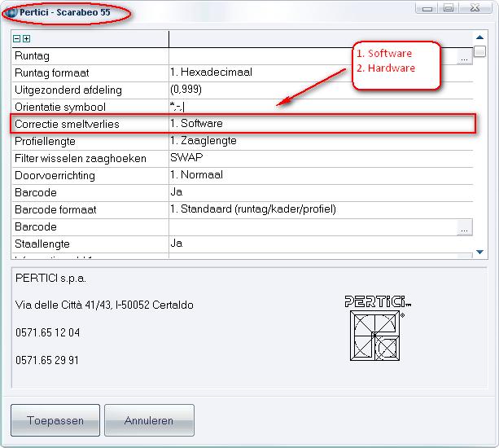Expand all rows with the plus icon

coord(27,39)
